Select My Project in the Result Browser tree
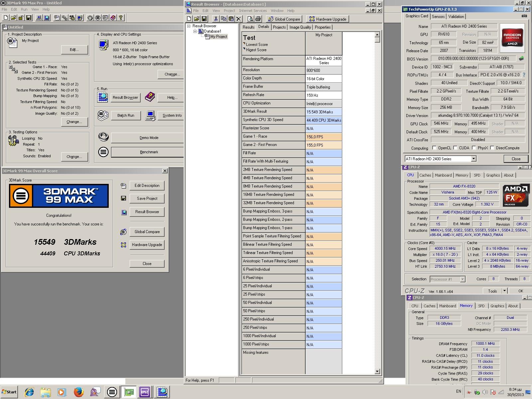The width and height of the screenshot is (532, 399). (218, 37)
